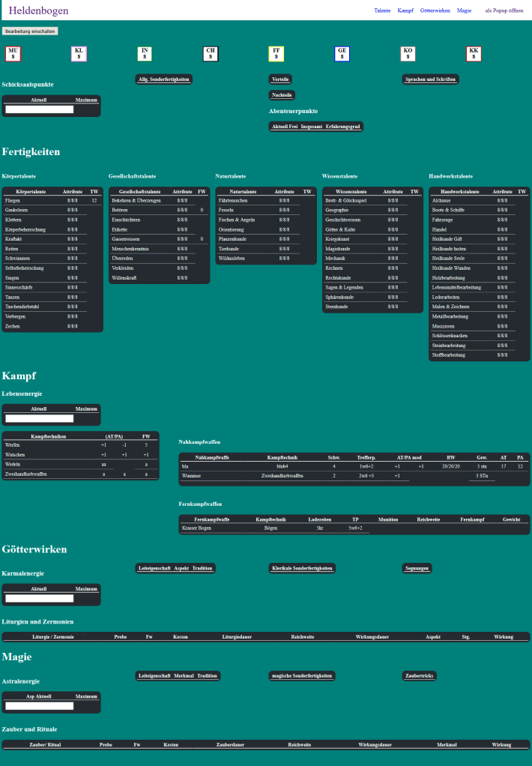
Task: Click the Allg. Sonderfertigkeiten header
Action: coord(164,79)
